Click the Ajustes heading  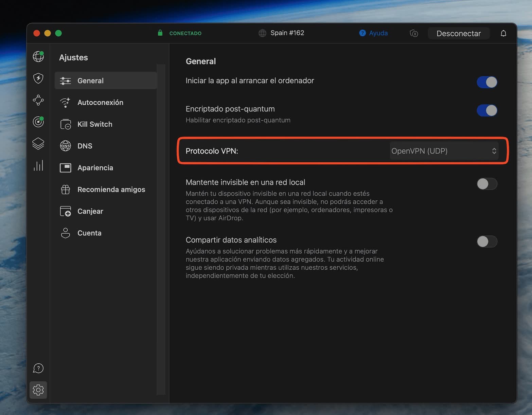[x=73, y=57]
